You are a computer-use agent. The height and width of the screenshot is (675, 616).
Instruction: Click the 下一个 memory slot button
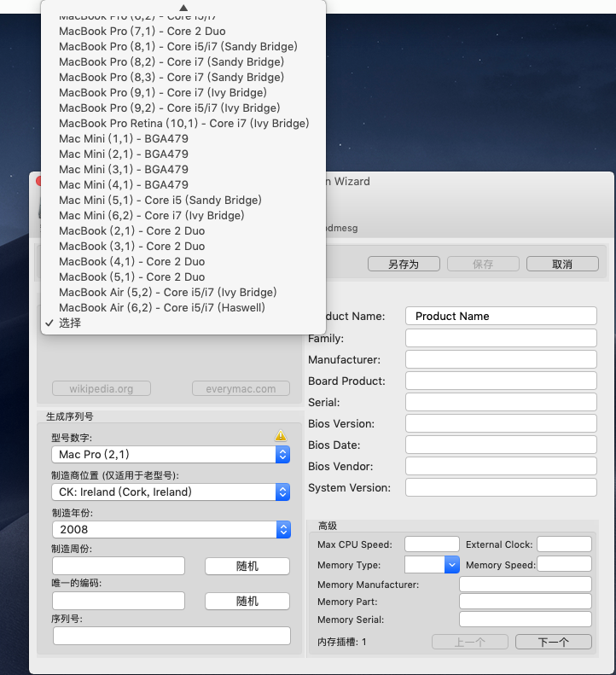(x=553, y=642)
